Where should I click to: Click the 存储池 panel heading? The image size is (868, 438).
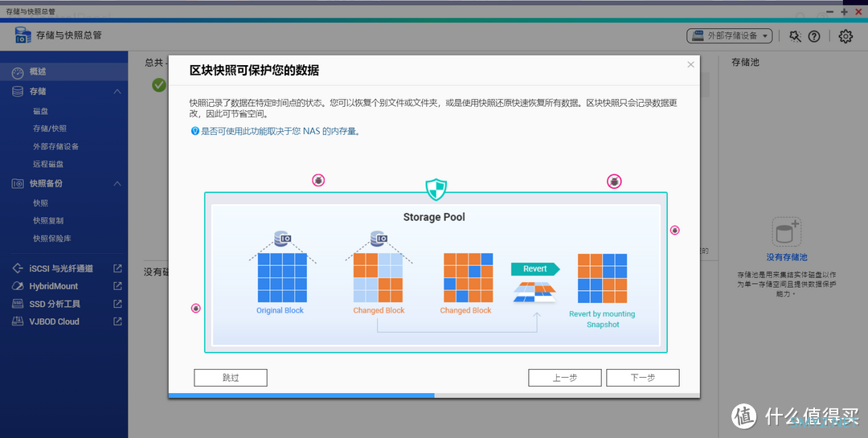click(745, 63)
